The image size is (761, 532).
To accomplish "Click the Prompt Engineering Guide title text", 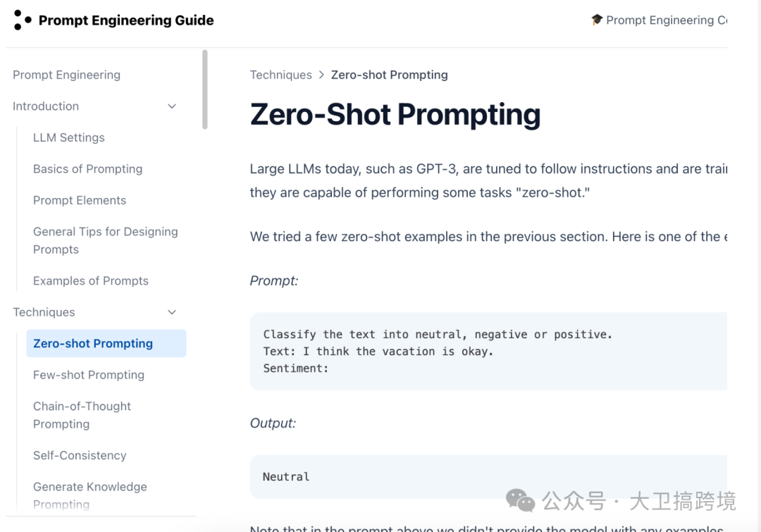I will (126, 20).
